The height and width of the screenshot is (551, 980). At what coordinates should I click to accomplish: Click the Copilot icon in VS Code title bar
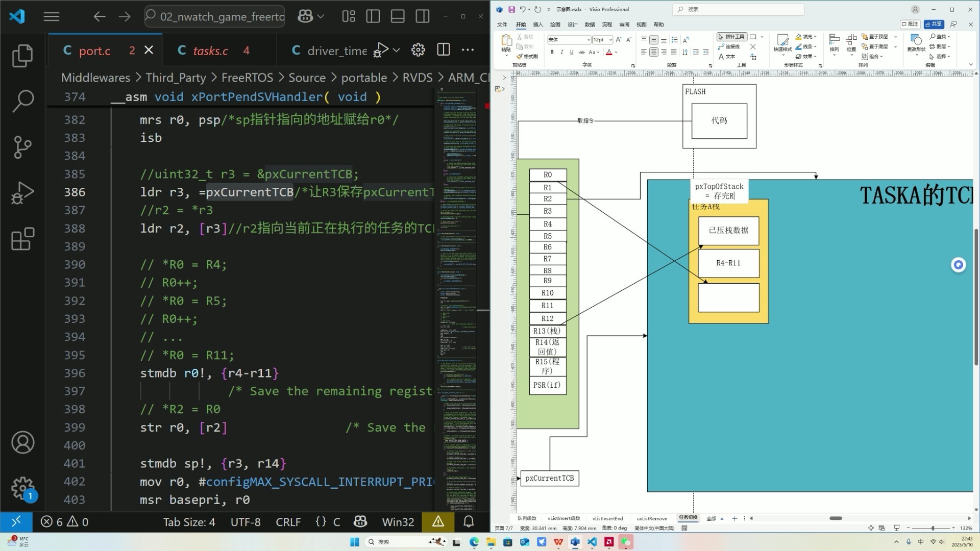[x=305, y=16]
